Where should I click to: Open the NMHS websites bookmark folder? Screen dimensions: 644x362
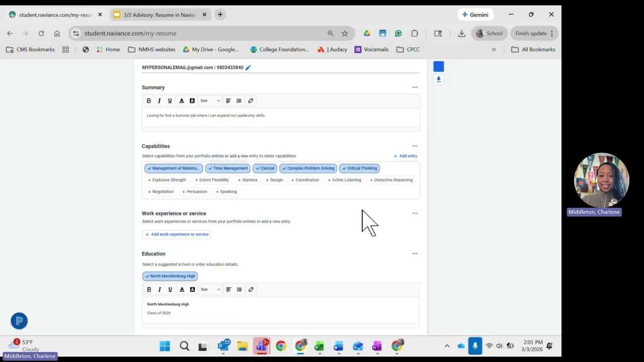(151, 49)
